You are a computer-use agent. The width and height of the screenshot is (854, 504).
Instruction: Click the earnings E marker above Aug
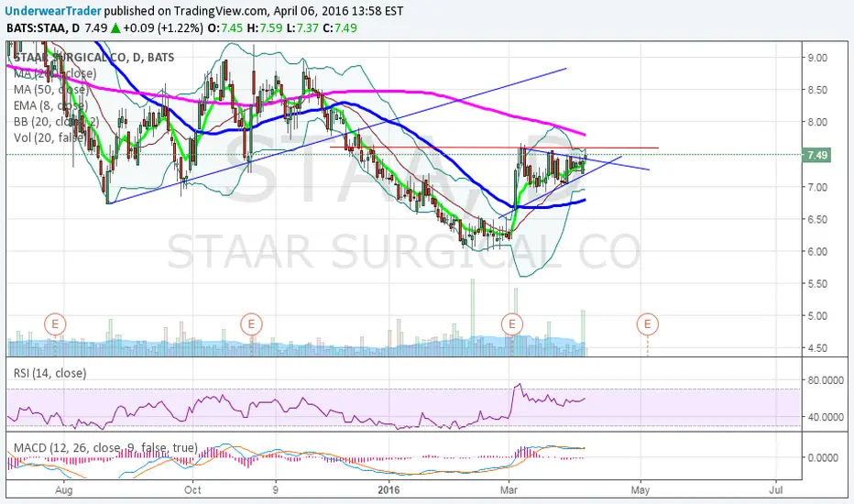point(55,324)
